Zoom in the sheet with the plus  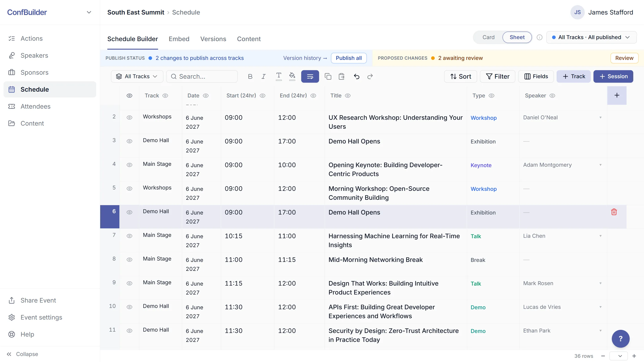[634, 356]
